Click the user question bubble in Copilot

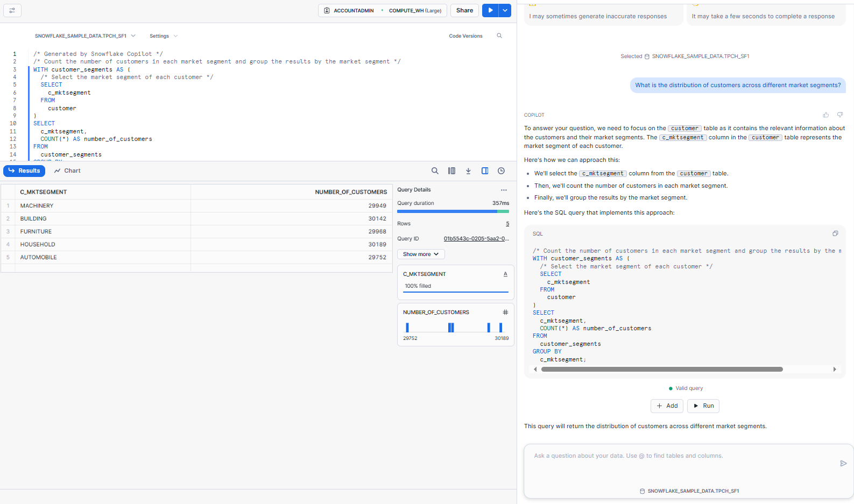click(738, 85)
